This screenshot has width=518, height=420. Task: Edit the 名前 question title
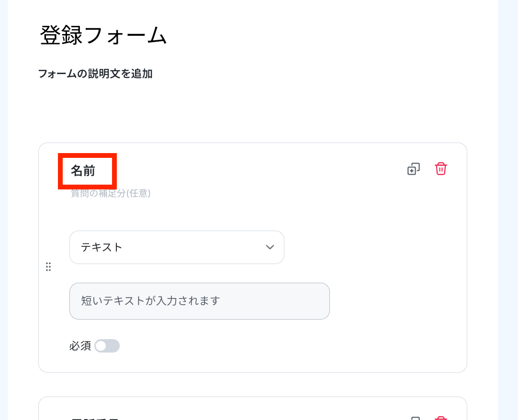(83, 171)
